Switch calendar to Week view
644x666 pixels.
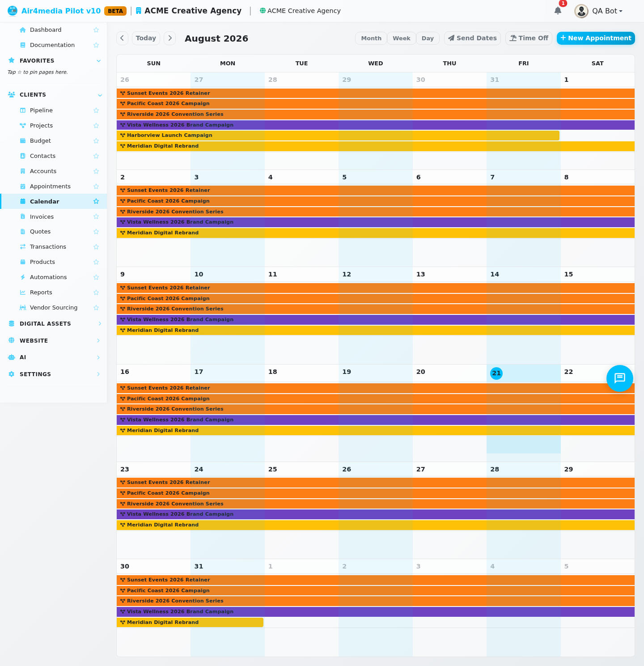402,38
